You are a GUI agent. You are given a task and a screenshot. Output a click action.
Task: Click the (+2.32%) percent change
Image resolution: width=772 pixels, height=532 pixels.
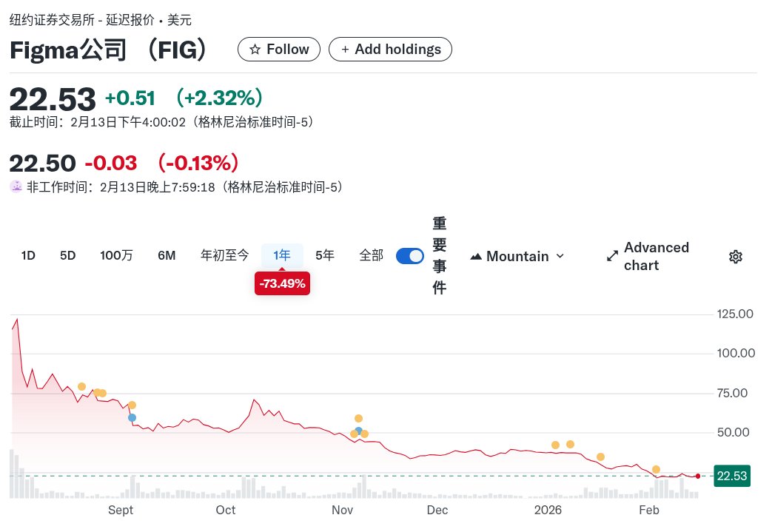click(220, 98)
